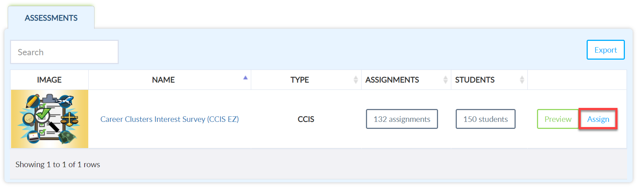The height and width of the screenshot is (190, 644).
Task: Sort by the Type column arrows
Action: (356, 80)
